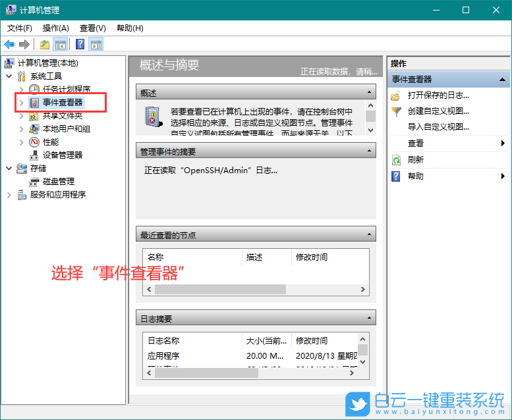Click the 本地用户和组 icon
The width and height of the screenshot is (512, 420).
pyautogui.click(x=34, y=129)
